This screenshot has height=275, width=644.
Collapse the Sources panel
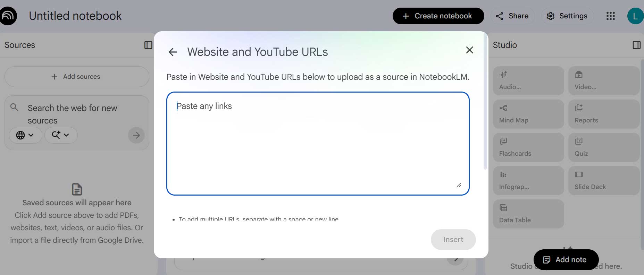[148, 45]
